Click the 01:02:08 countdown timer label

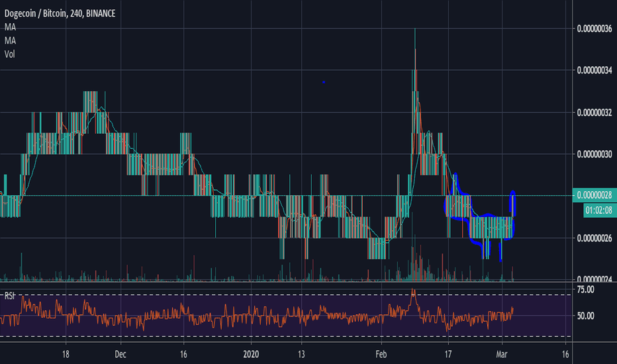pyautogui.click(x=599, y=210)
